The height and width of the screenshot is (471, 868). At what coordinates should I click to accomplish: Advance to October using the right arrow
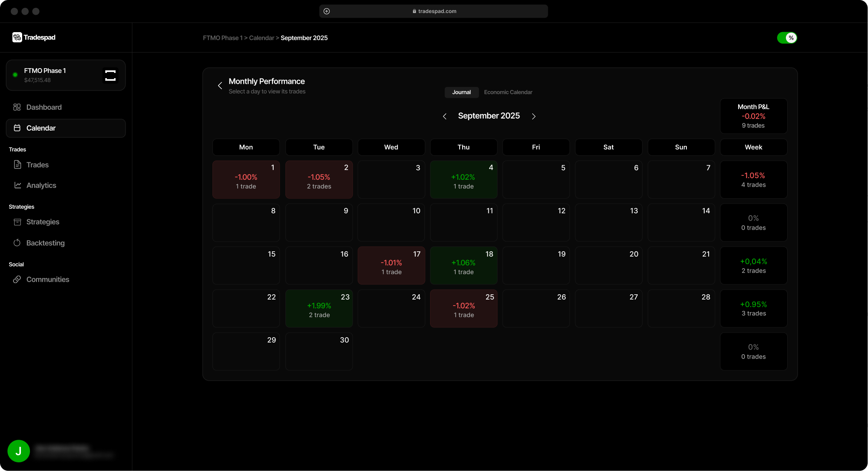pyautogui.click(x=533, y=116)
